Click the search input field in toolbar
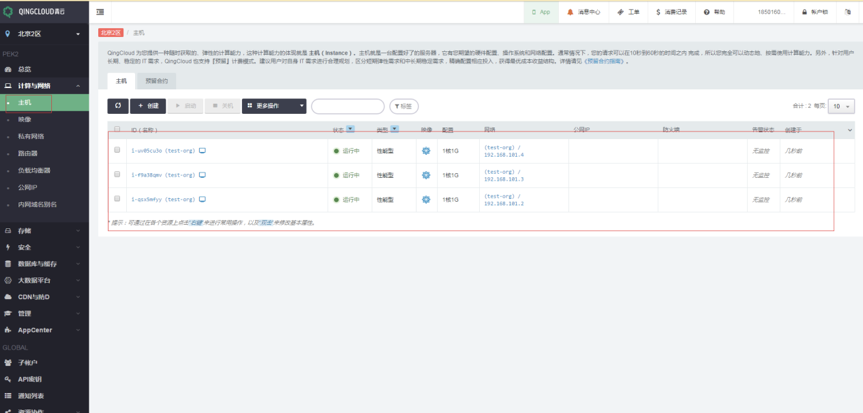This screenshot has height=413, width=863. [347, 106]
